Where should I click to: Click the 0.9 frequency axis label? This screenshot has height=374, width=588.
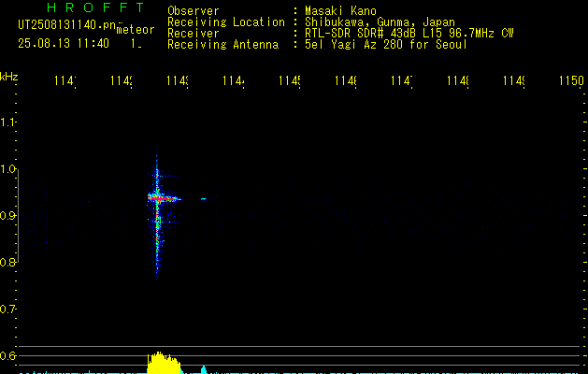point(7,216)
